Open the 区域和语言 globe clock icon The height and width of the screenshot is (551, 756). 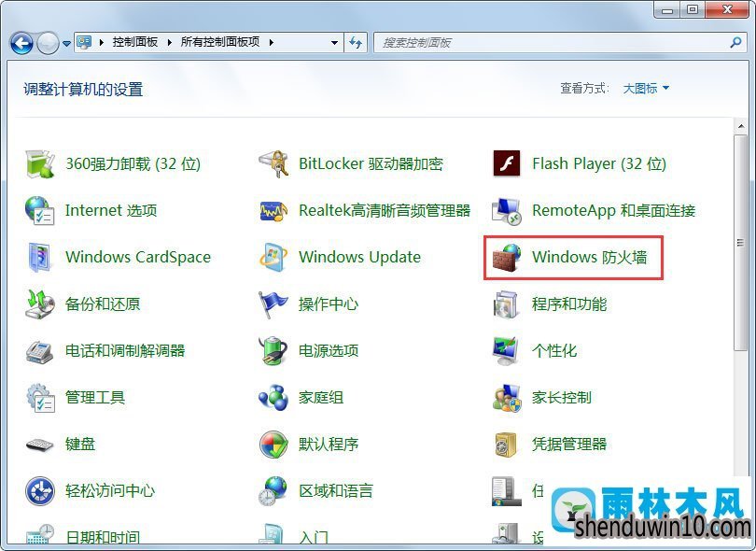point(273,491)
